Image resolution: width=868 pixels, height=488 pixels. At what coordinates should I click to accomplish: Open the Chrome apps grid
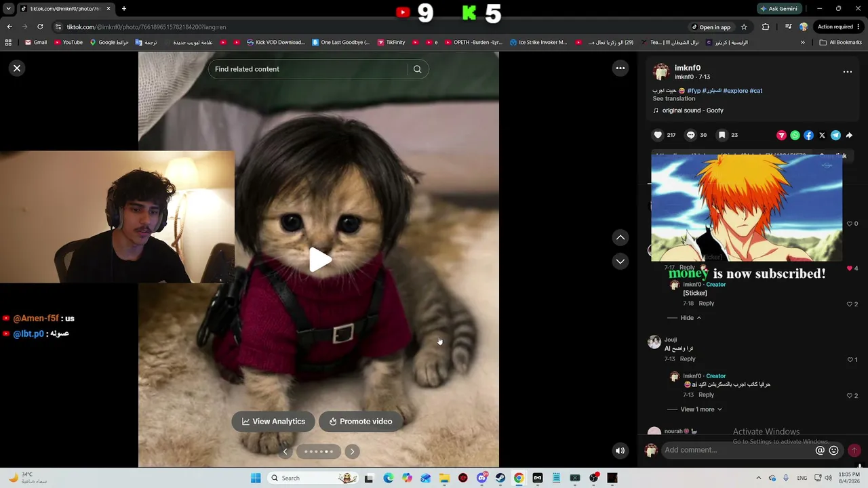[8, 42]
